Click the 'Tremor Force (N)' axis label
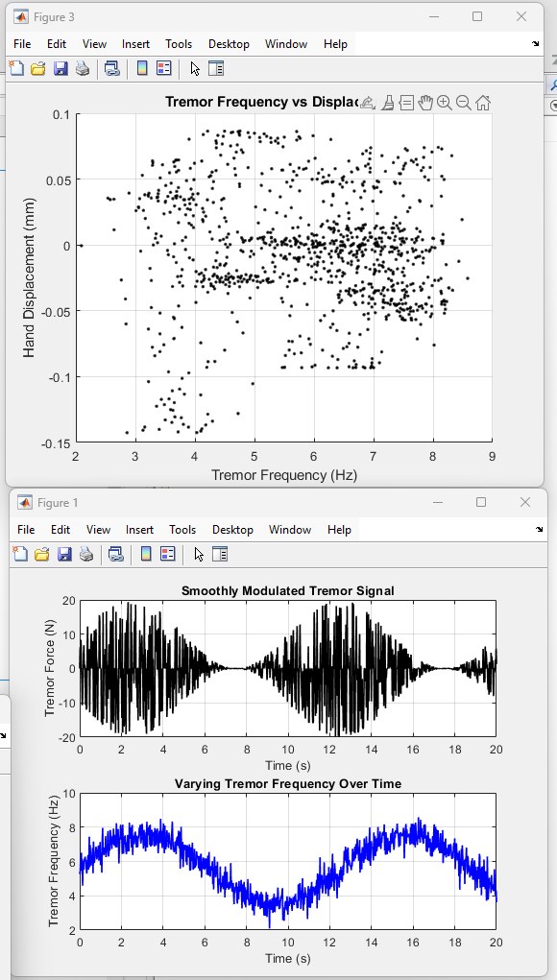 tap(51, 668)
